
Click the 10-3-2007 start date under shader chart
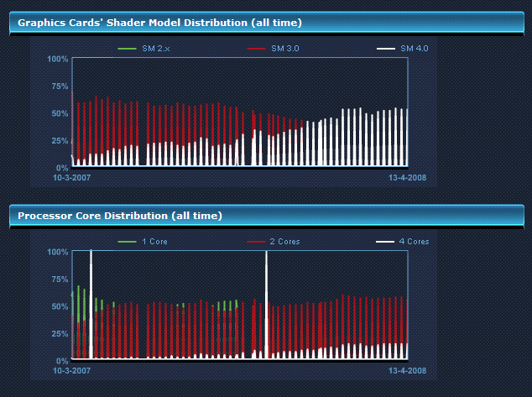[x=72, y=178]
